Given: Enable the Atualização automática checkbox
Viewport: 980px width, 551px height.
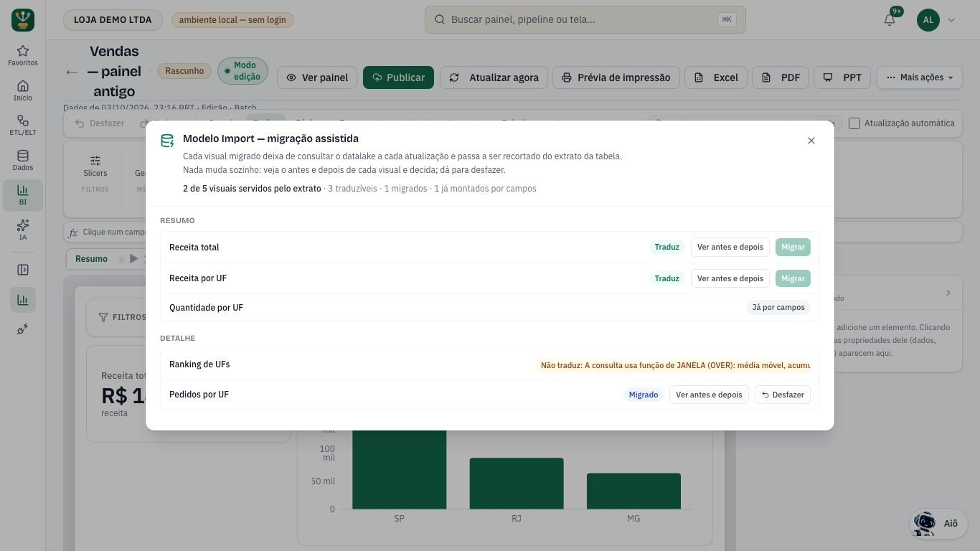Looking at the screenshot, I should pos(854,123).
